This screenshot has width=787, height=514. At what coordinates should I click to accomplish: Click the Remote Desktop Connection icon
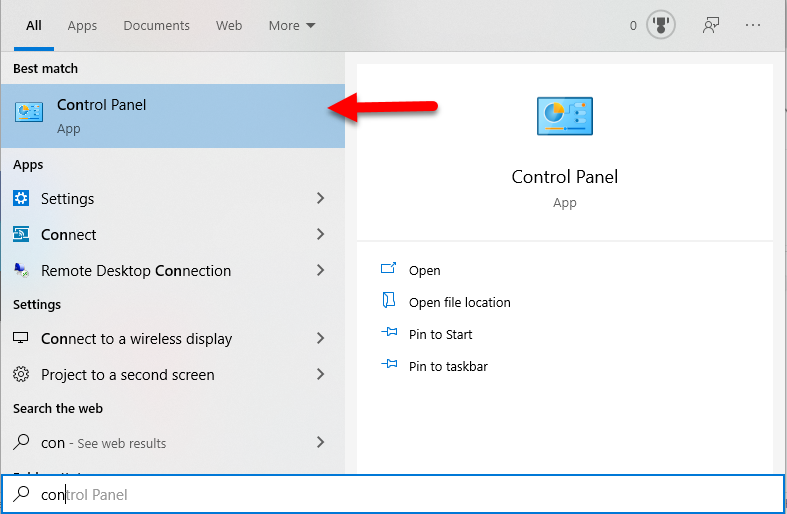point(22,271)
